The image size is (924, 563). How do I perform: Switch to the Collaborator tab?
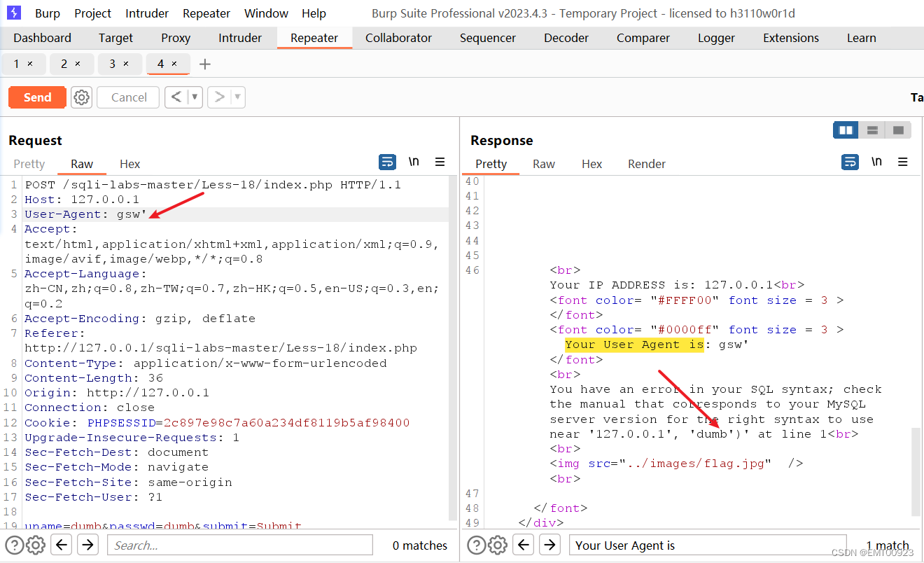(398, 38)
